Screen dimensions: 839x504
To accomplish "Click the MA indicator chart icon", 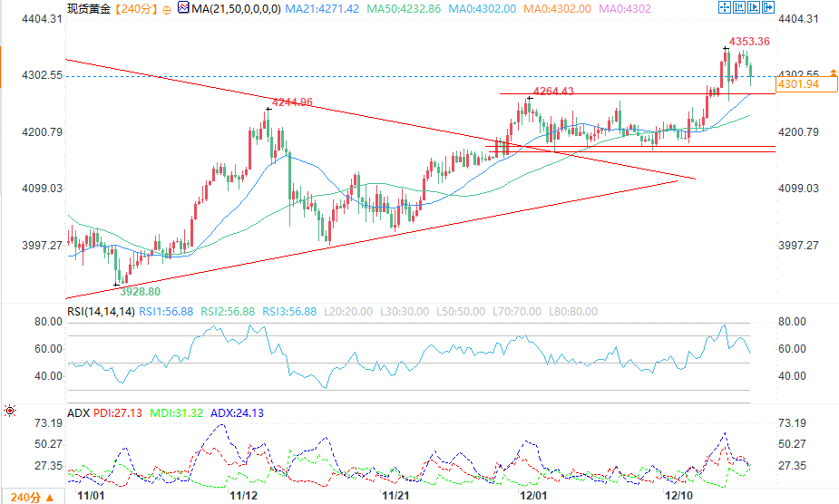I will pyautogui.click(x=183, y=8).
